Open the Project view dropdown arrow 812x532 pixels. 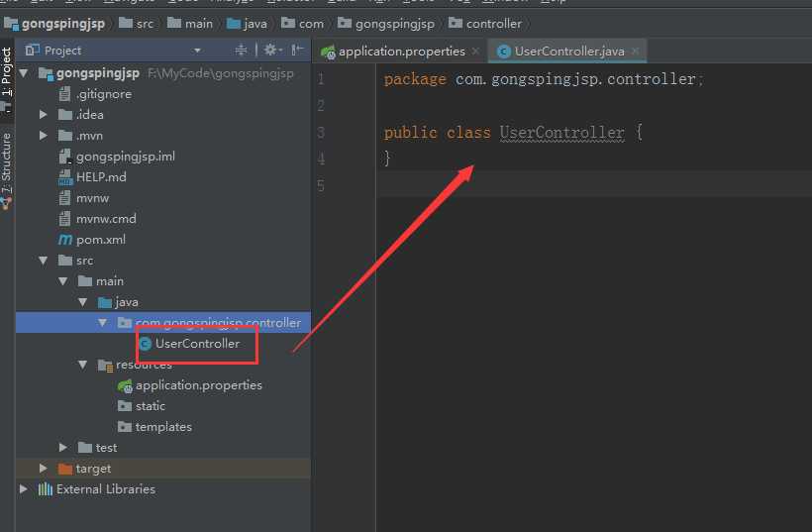(x=197, y=51)
